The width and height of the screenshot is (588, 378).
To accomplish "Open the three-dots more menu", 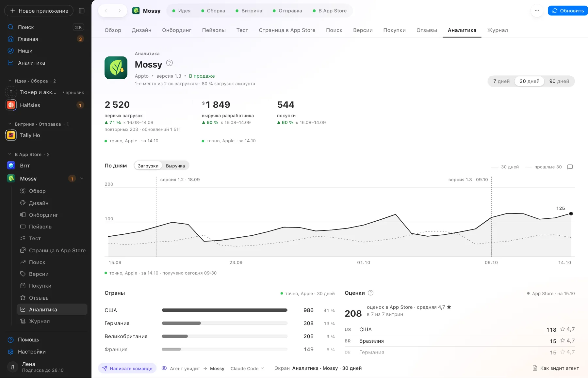I will [537, 11].
